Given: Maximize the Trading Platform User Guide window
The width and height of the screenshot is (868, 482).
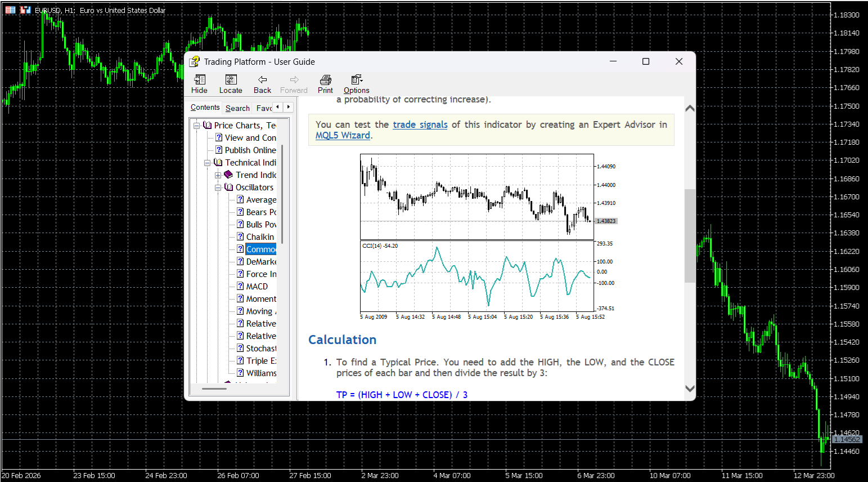Looking at the screenshot, I should click(646, 61).
